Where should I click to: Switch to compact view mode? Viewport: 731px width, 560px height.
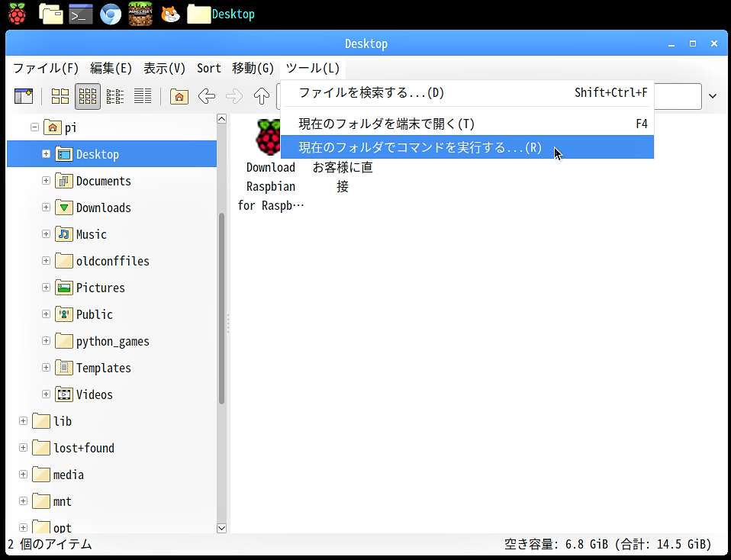pos(115,97)
